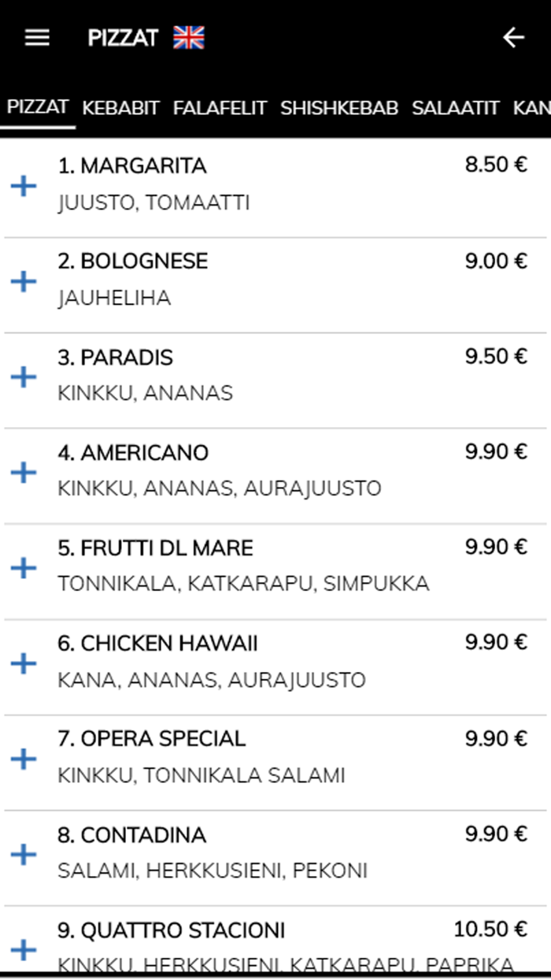The image size is (551, 980).
Task: Add 9. QUATTRO STACIONI with the plus icon
Action: 24,951
